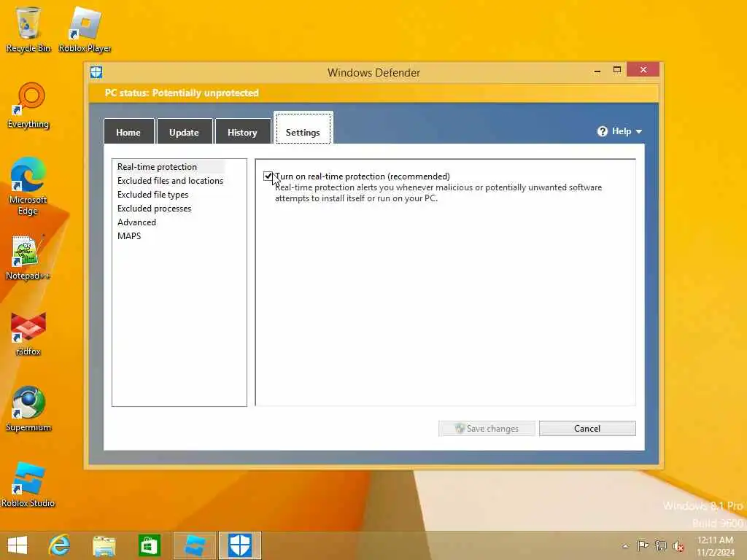Click the taskbar clock and date

(x=715, y=545)
